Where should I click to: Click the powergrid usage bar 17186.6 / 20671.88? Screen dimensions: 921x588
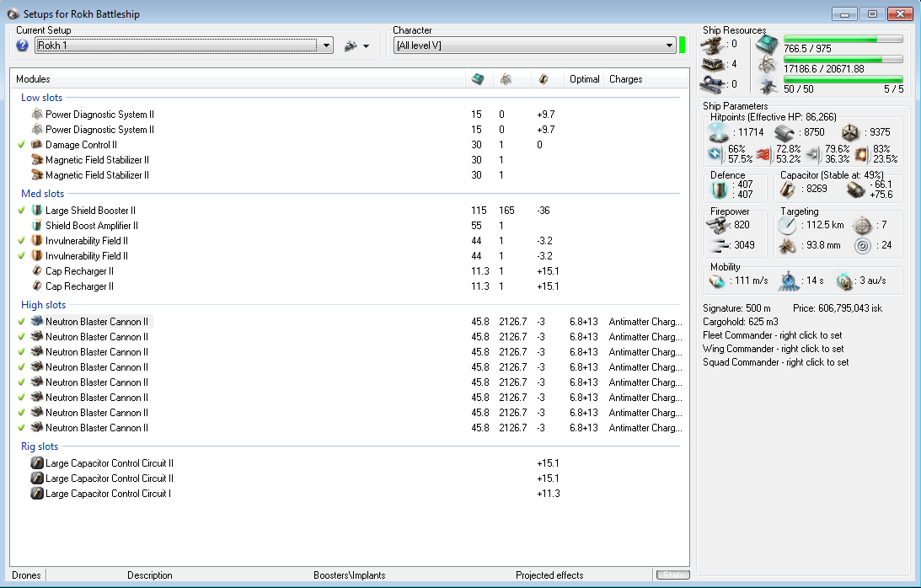[x=843, y=59]
